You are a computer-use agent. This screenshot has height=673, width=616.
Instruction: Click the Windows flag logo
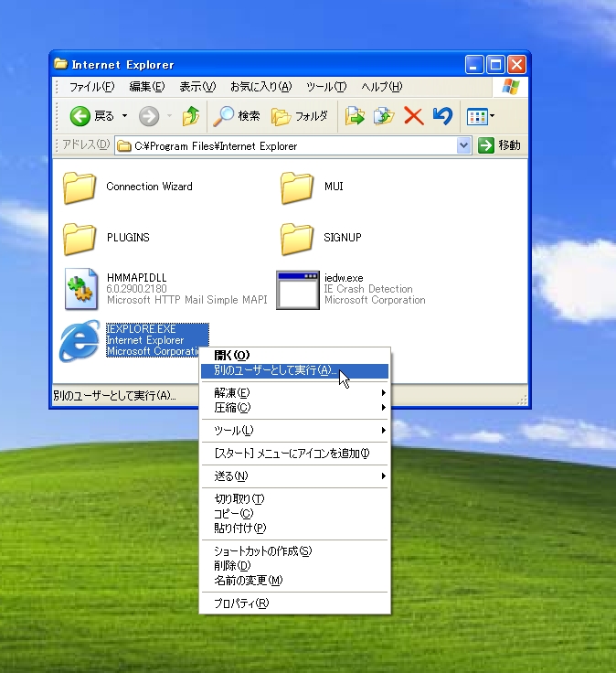click(x=511, y=87)
